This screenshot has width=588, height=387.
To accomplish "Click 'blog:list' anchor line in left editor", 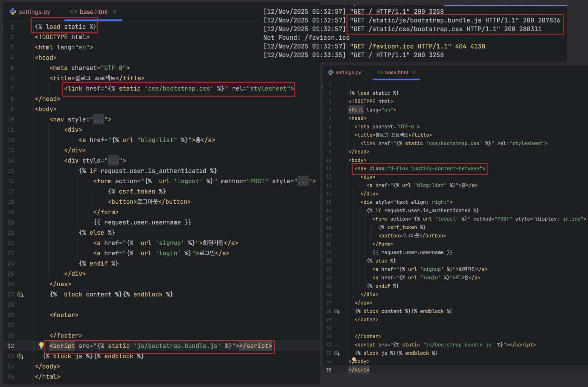I will point(147,140).
